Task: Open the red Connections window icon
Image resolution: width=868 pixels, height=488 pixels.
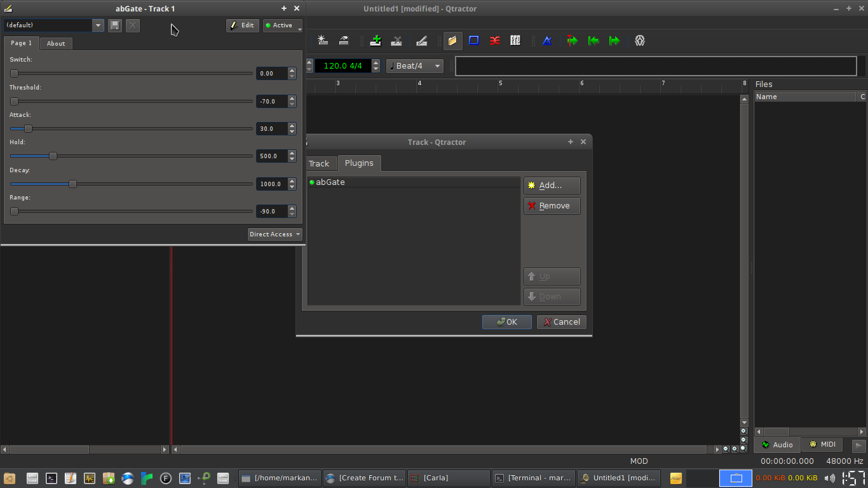Action: (x=494, y=41)
